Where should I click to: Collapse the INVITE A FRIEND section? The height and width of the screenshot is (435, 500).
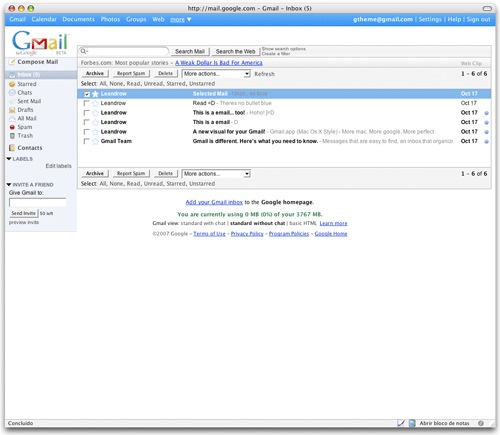click(x=9, y=185)
